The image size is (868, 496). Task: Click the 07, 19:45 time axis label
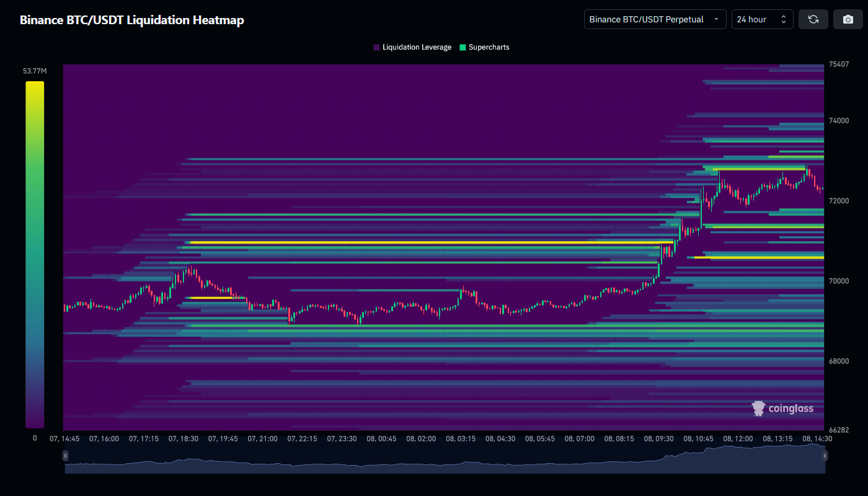[223, 438]
